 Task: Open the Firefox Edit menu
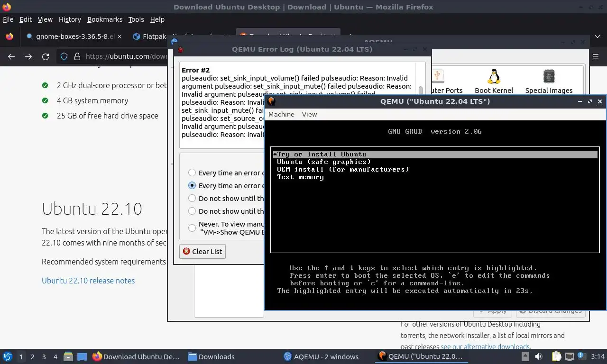click(x=25, y=19)
